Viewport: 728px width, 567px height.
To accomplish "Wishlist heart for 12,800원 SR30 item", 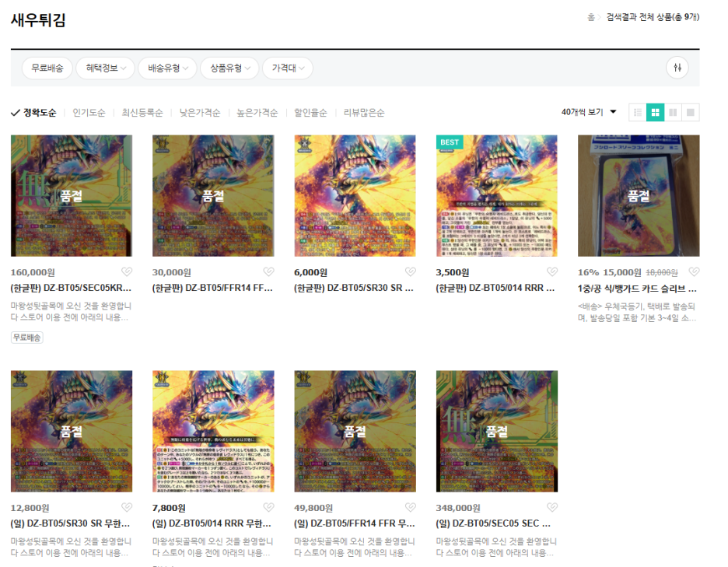I will pos(127,507).
